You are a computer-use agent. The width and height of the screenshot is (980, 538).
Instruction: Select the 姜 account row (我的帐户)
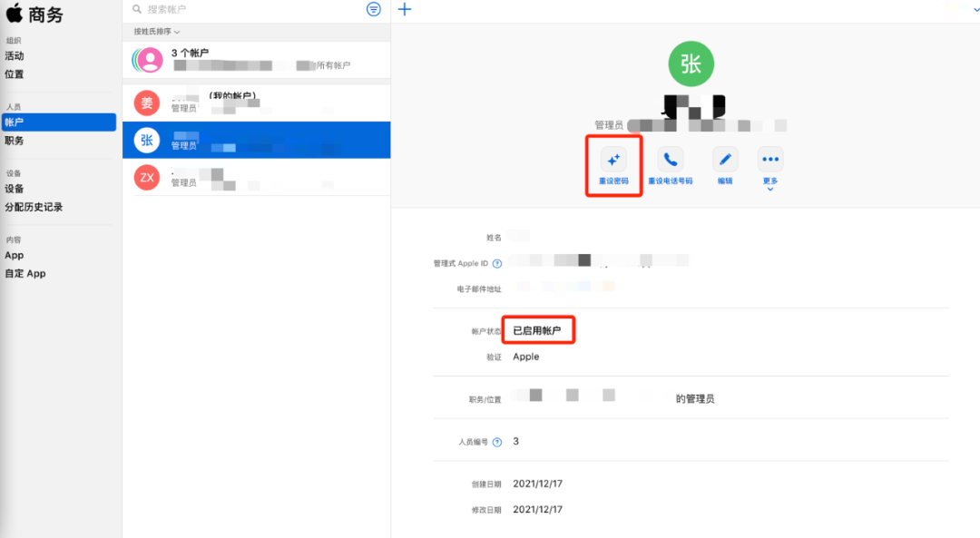coord(256,103)
